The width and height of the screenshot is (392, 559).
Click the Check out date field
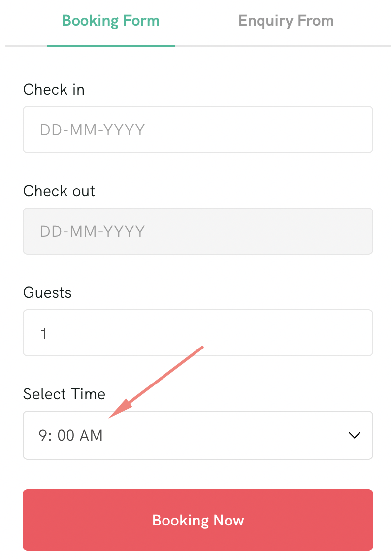pos(198,231)
